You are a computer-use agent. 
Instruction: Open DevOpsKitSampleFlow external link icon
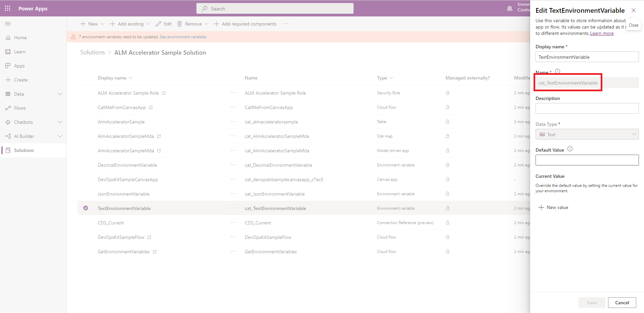pyautogui.click(x=149, y=237)
